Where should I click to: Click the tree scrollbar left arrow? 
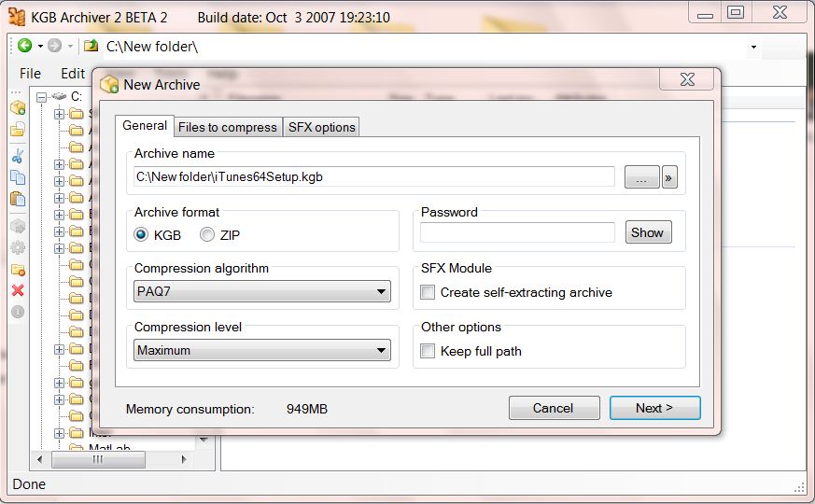tap(40, 459)
